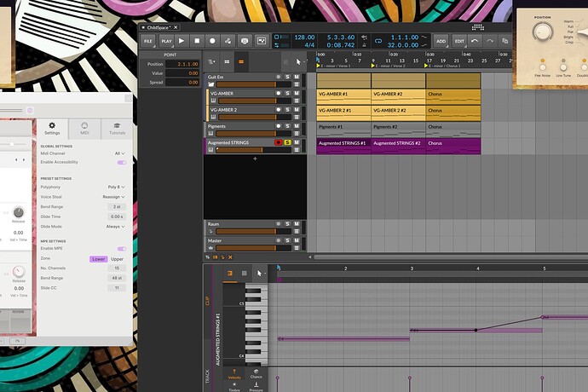
Task: Click the transport stop button
Action: [197, 41]
